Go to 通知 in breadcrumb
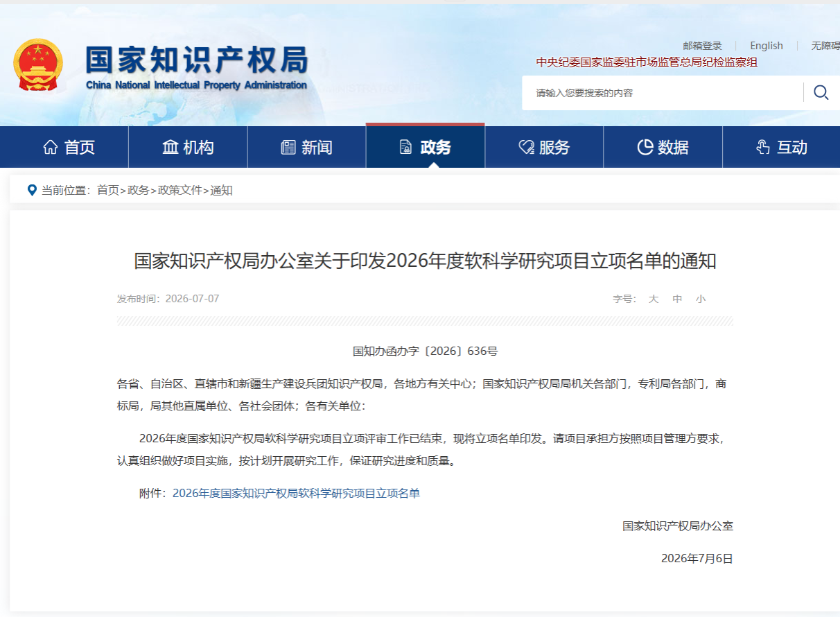The height and width of the screenshot is (617, 840). 222,190
